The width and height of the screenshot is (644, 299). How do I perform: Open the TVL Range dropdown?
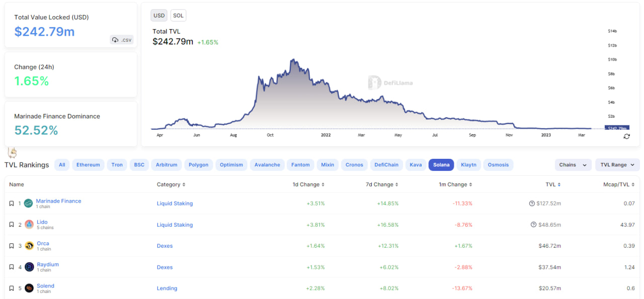click(617, 165)
